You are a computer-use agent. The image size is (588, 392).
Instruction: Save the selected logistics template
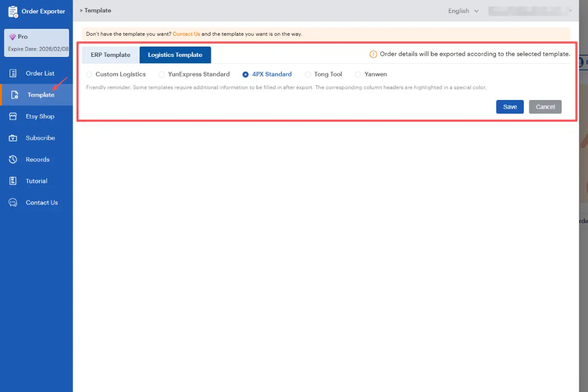pyautogui.click(x=510, y=106)
